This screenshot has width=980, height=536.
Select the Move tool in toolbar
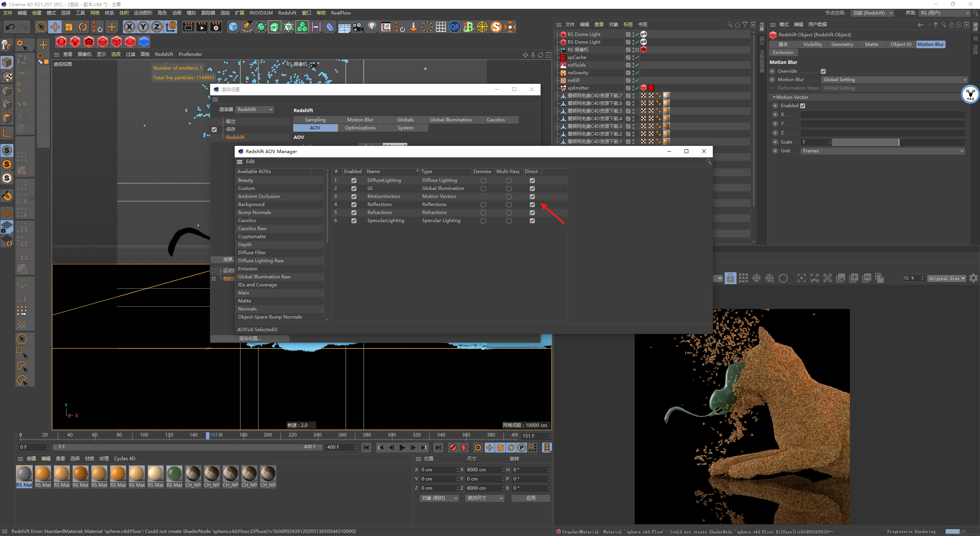55,27
